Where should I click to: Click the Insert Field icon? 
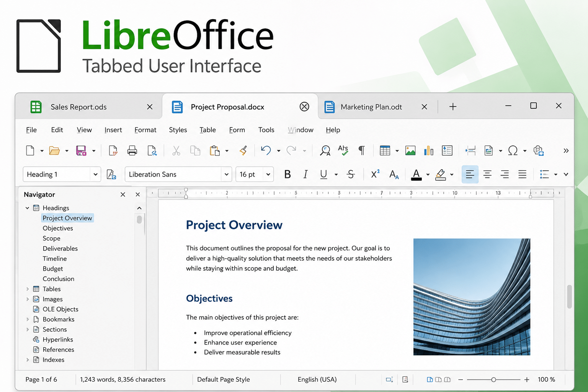[x=488, y=150]
